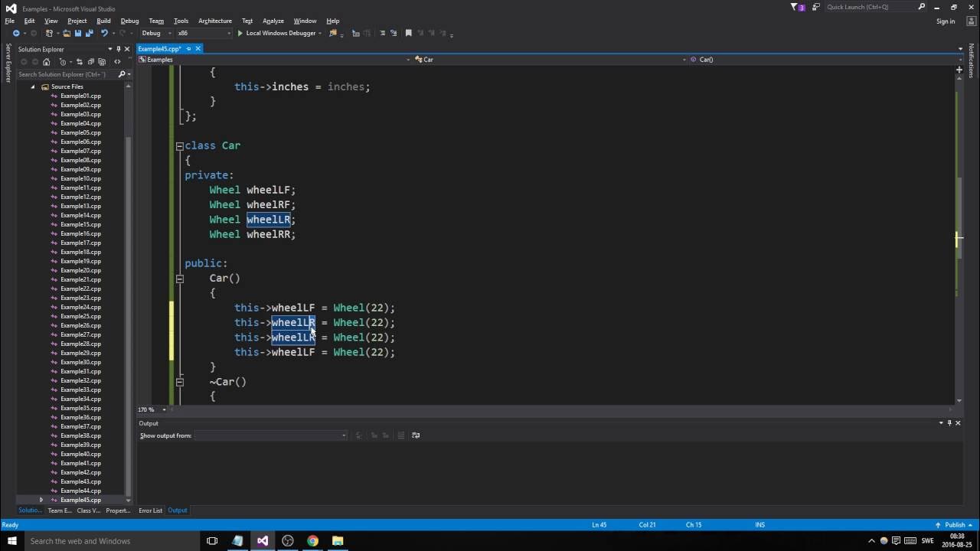The width and height of the screenshot is (980, 551).
Task: Open the File menu
Action: tap(10, 21)
